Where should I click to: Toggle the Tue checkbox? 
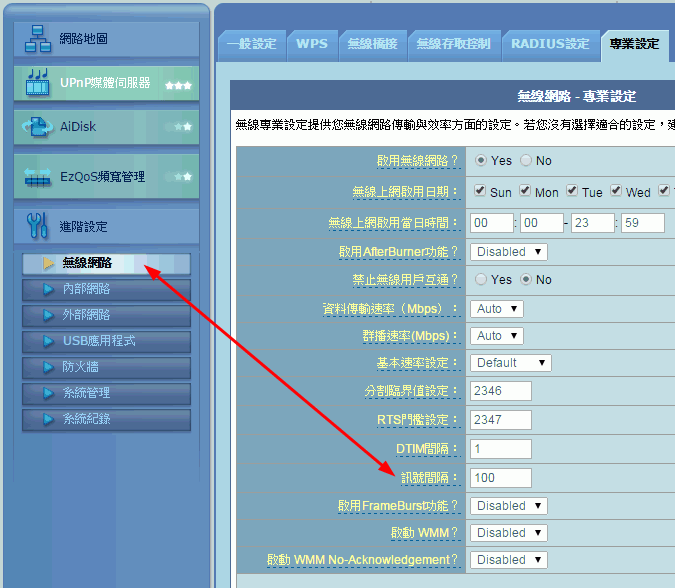[572, 190]
